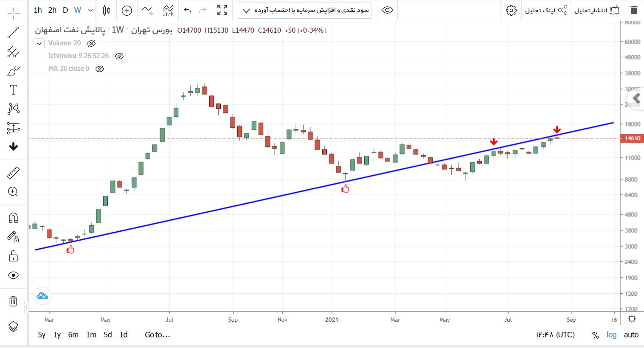Toggle visibility of Volume 20 indicator
644x348 pixels.
point(91,43)
